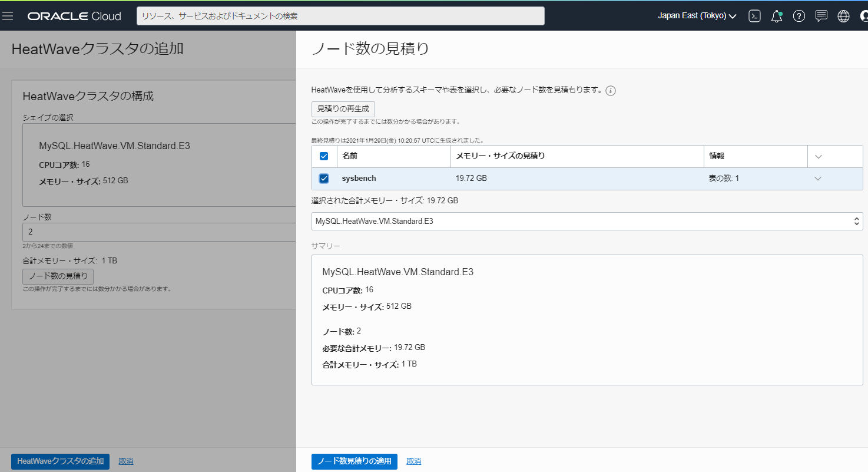The height and width of the screenshot is (472, 868).
Task: Toggle the select-all header checkbox
Action: pyautogui.click(x=324, y=156)
